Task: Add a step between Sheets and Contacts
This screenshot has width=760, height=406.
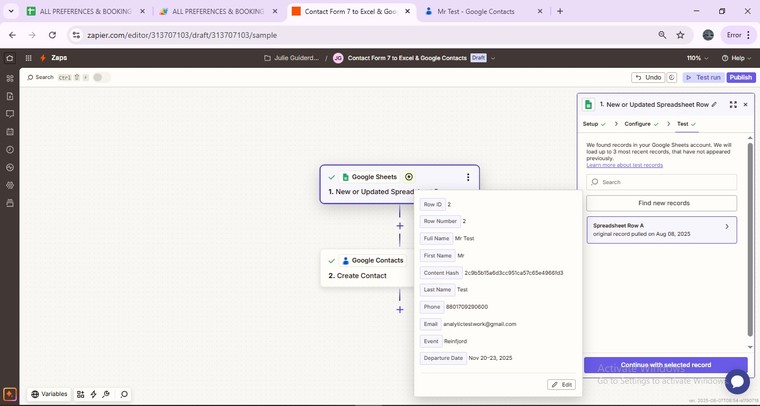Action: 399,226
